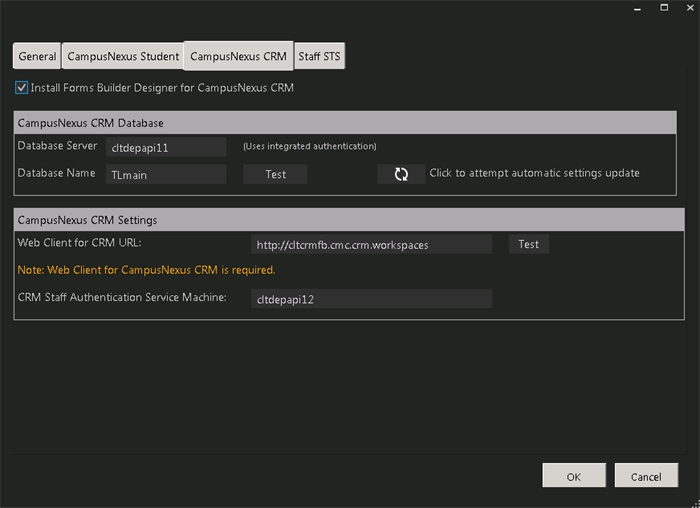700x508 pixels.
Task: Open the CampusNexus Student tab
Action: [123, 56]
